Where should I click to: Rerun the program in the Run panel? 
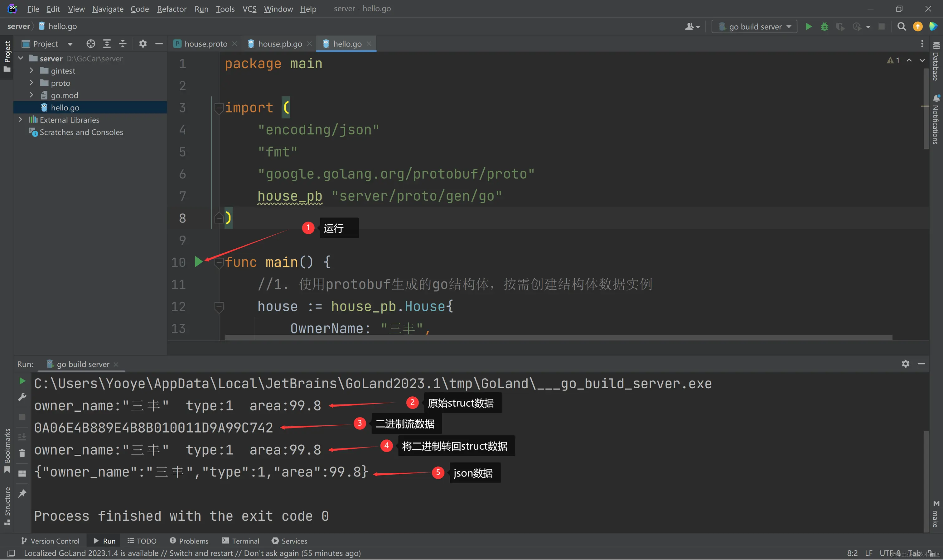click(22, 381)
